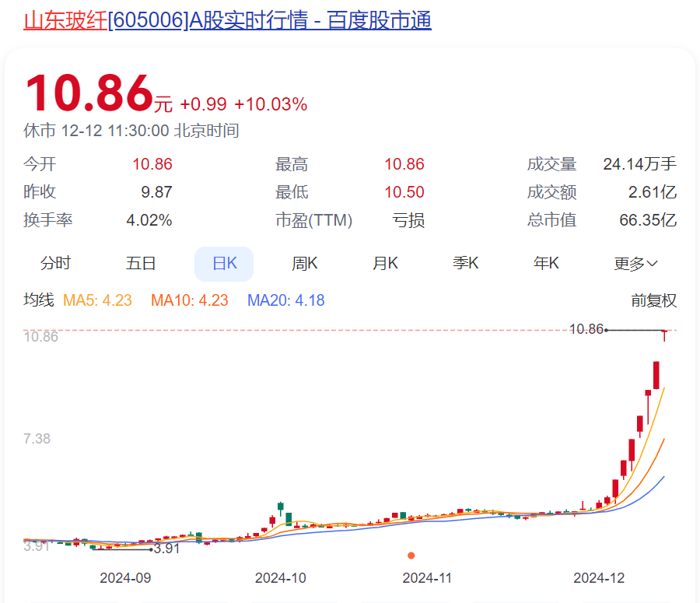700x603 pixels.
Task: Switch to the 五日 chart tab
Action: (138, 263)
